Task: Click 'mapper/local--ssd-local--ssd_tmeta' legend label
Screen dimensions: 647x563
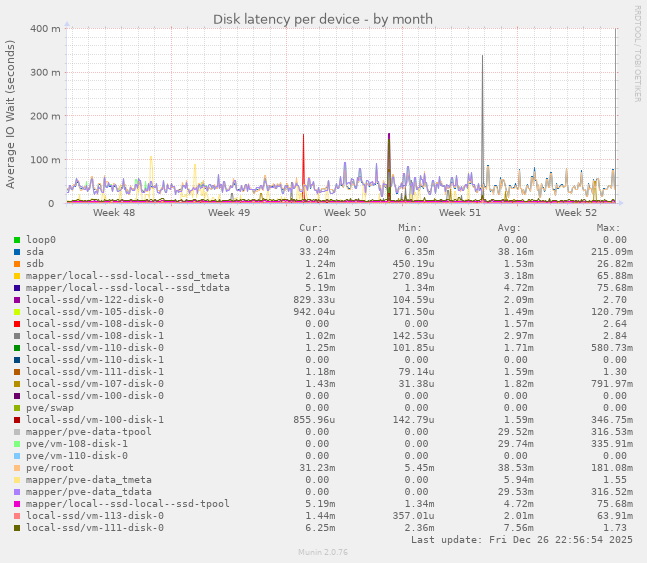Action: coord(128,276)
